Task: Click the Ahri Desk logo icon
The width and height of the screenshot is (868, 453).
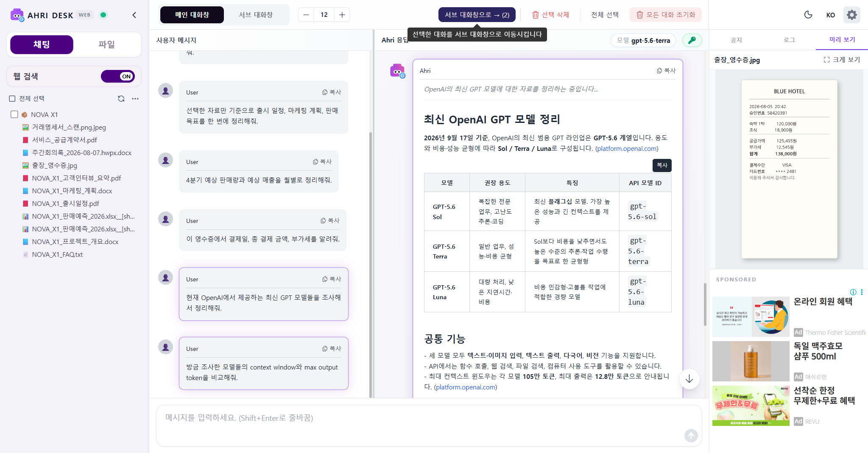Action: pyautogui.click(x=17, y=15)
